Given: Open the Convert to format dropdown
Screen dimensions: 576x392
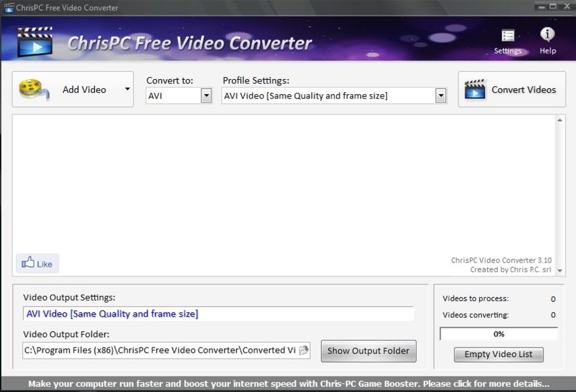Looking at the screenshot, I should click(x=206, y=96).
